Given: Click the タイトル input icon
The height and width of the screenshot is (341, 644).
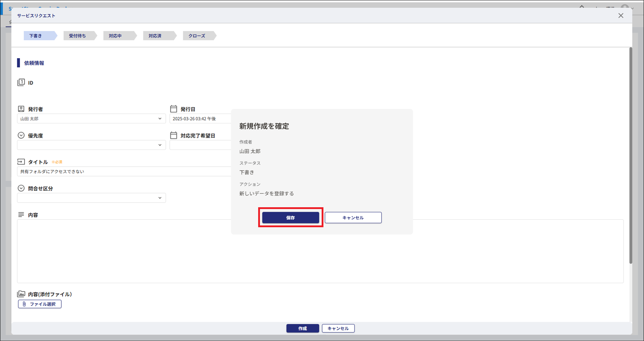Looking at the screenshot, I should coord(21,162).
